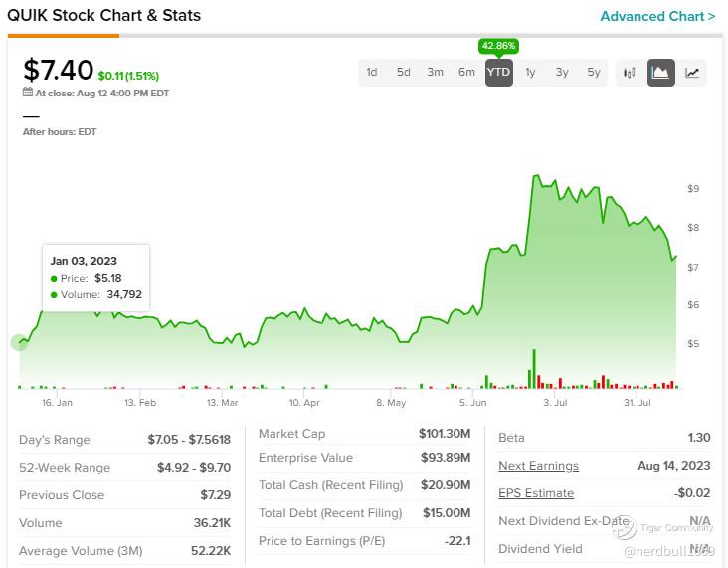Select the YTD time range
The width and height of the screenshot is (728, 568).
(x=498, y=72)
